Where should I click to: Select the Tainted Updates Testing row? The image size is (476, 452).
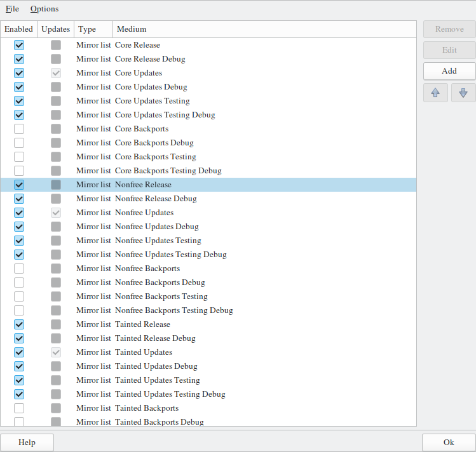pyautogui.click(x=208, y=380)
